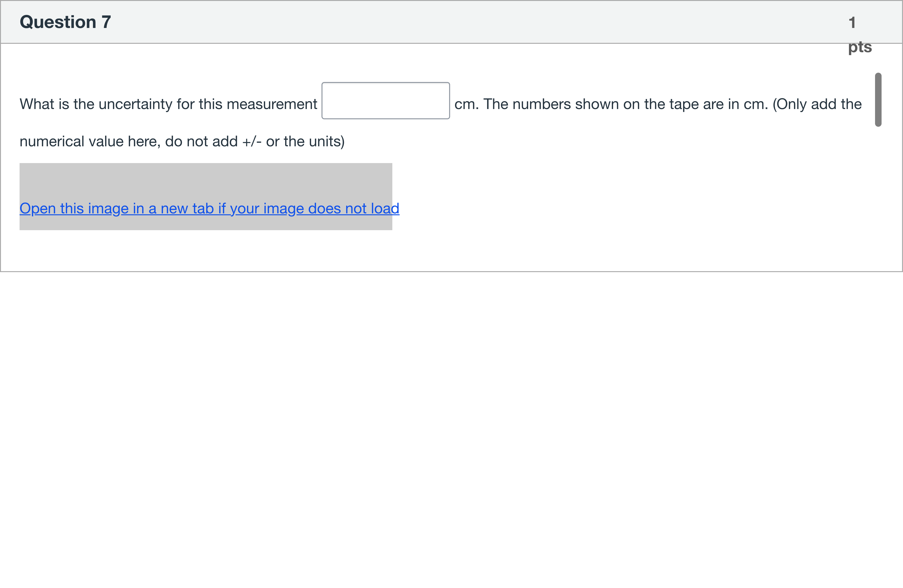The width and height of the screenshot is (903, 588).
Task: Click the "Question 7" heading
Action: pyautogui.click(x=65, y=22)
